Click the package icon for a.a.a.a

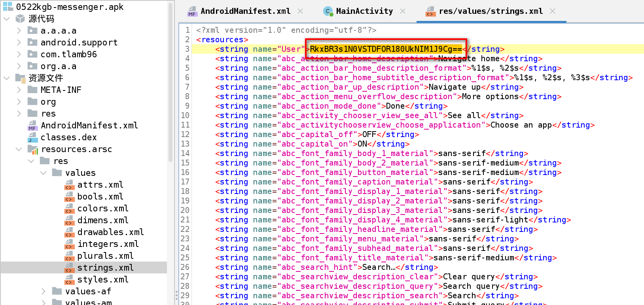pos(32,30)
